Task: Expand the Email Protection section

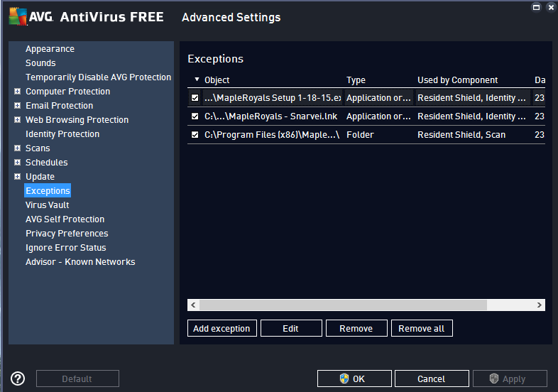Action: 17,106
